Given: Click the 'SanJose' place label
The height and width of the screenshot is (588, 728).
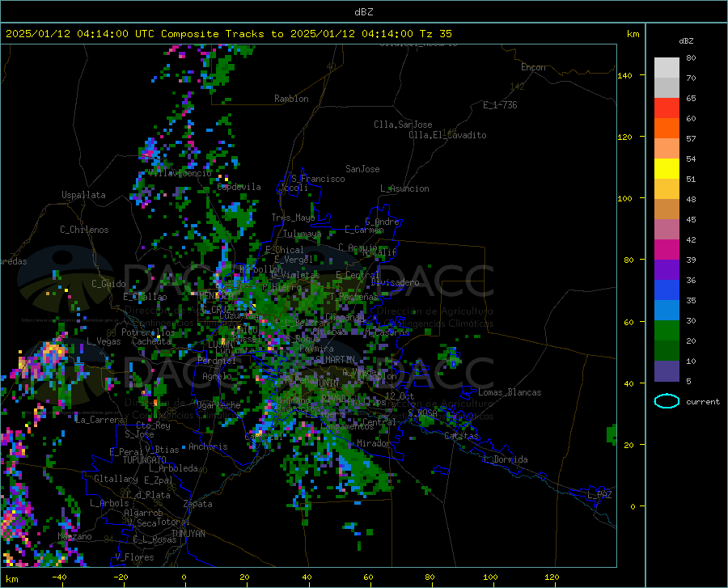Looking at the screenshot, I should coord(362,169).
